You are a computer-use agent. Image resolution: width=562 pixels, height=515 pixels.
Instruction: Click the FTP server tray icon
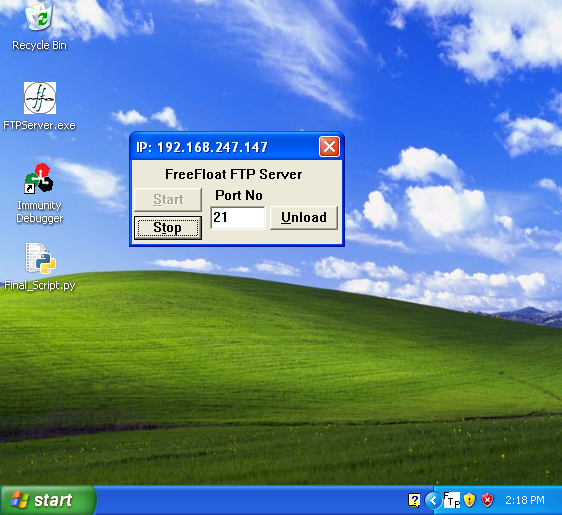pos(452,500)
